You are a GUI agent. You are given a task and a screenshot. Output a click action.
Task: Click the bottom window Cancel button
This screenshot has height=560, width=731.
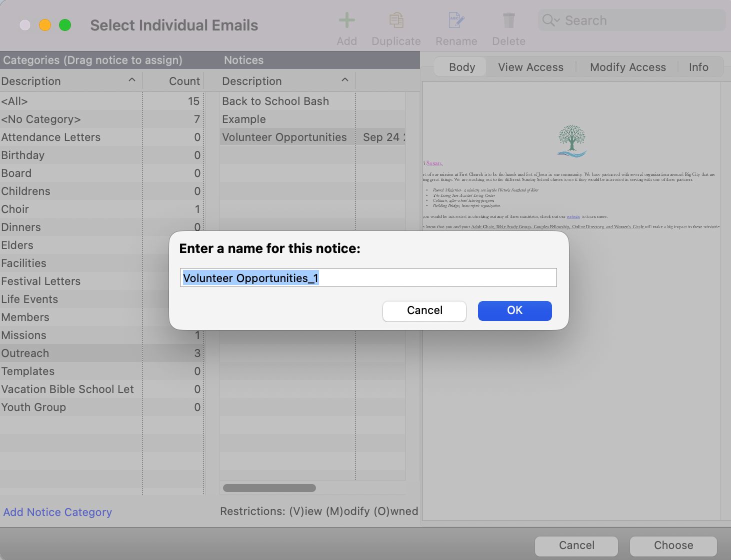point(576,545)
